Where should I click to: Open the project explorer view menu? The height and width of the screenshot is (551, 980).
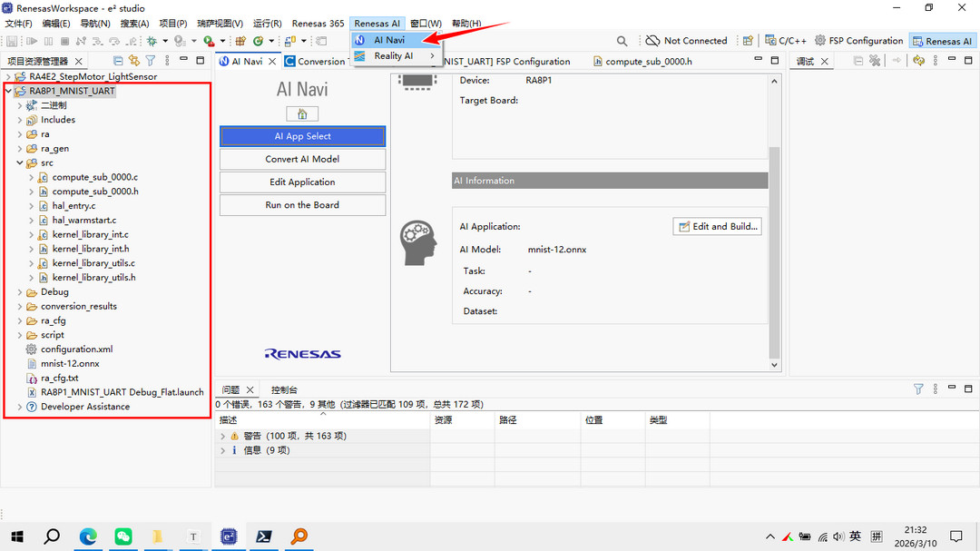pyautogui.click(x=167, y=61)
